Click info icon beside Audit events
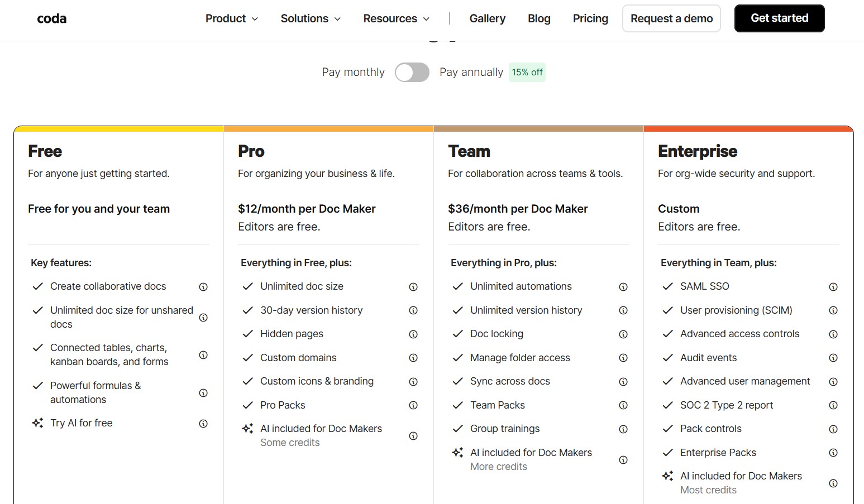 833,358
